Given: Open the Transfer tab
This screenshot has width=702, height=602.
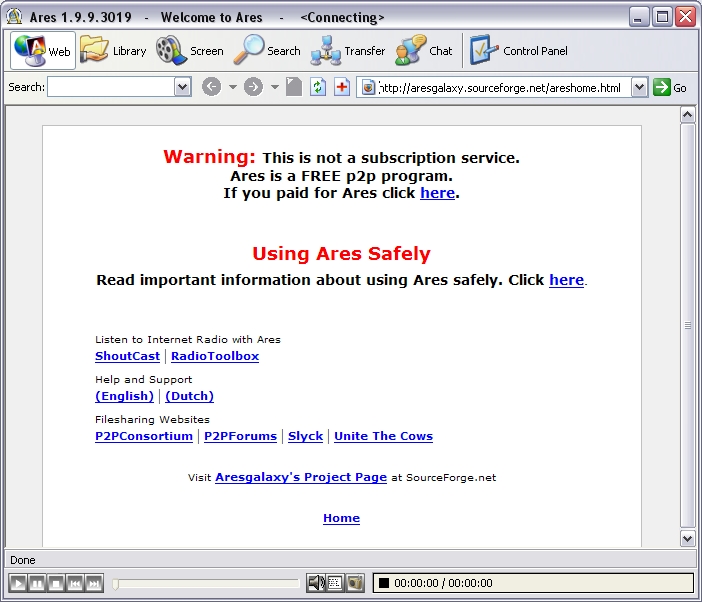Looking at the screenshot, I should [x=348, y=51].
